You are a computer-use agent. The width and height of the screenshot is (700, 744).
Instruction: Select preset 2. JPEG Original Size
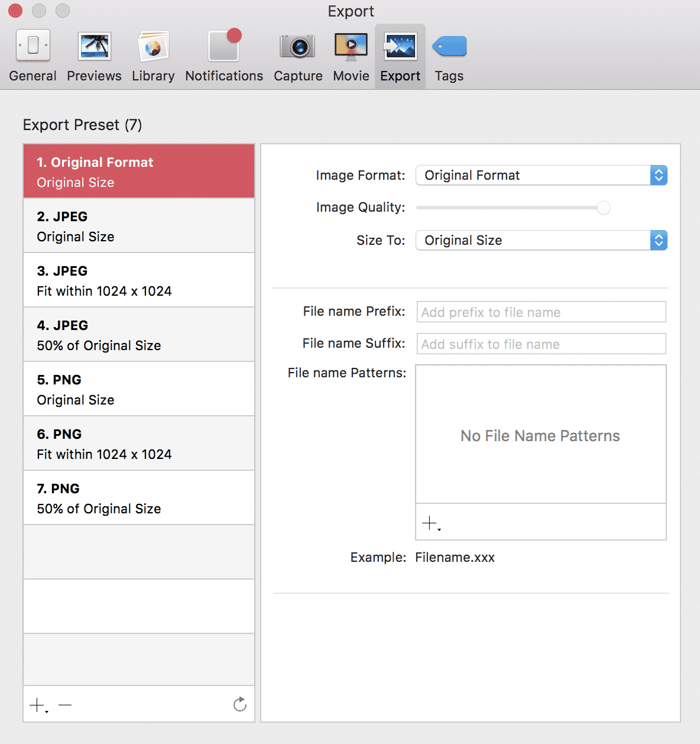(x=139, y=226)
